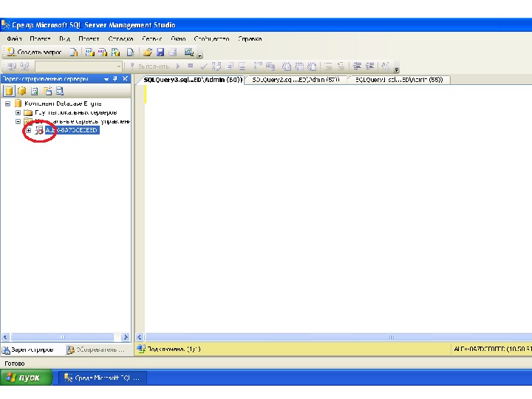The height and width of the screenshot is (399, 532).
Task: Click the 'Создать запрос' new query button
Action: pos(34,52)
